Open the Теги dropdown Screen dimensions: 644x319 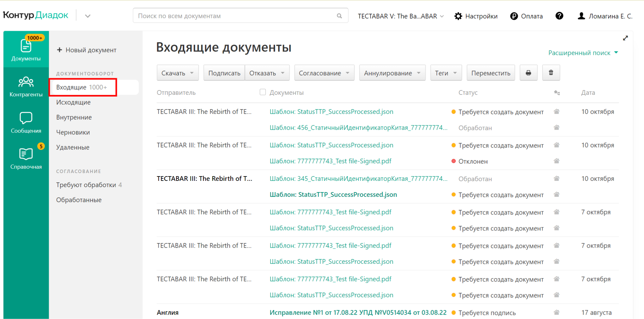coord(446,73)
